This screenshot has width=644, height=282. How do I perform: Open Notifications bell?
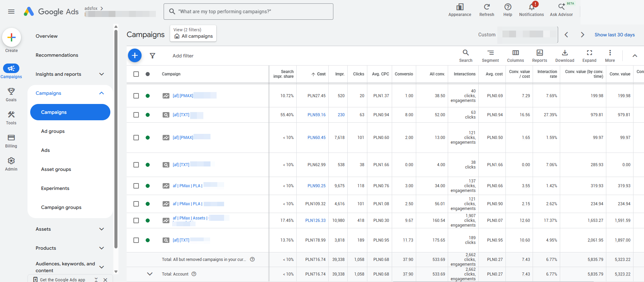pyautogui.click(x=531, y=10)
